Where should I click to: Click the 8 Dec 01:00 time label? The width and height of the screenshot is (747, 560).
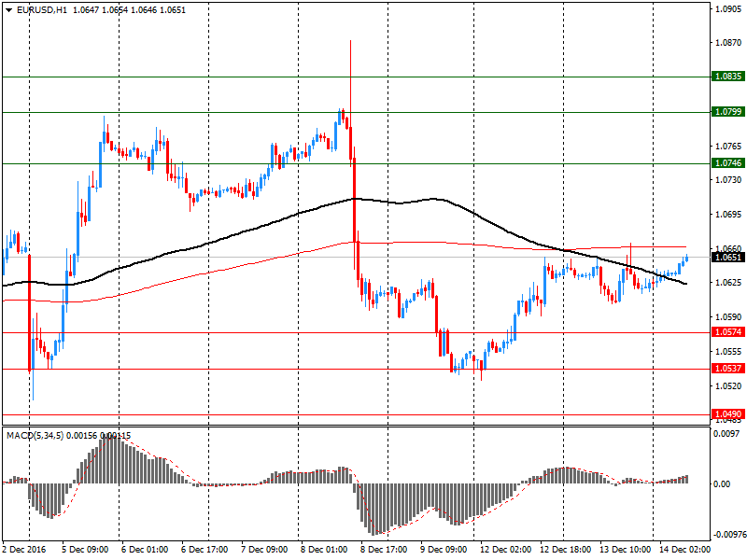pyautogui.click(x=324, y=549)
